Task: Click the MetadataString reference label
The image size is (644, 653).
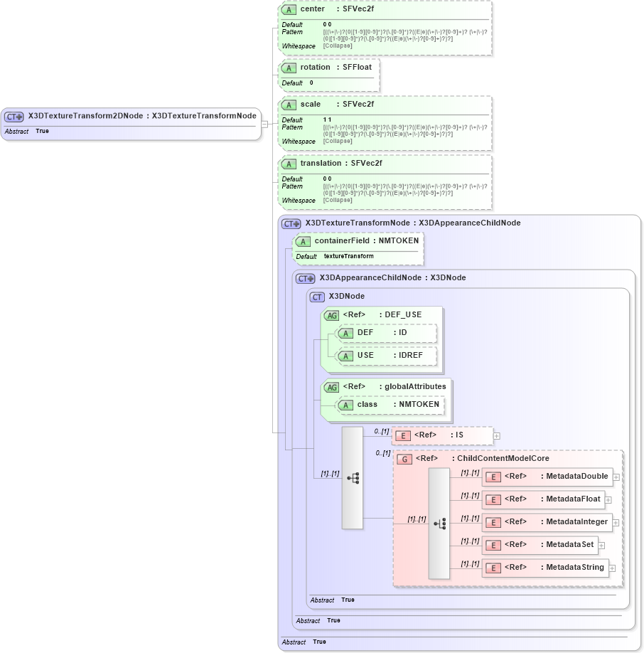Action: [x=554, y=567]
